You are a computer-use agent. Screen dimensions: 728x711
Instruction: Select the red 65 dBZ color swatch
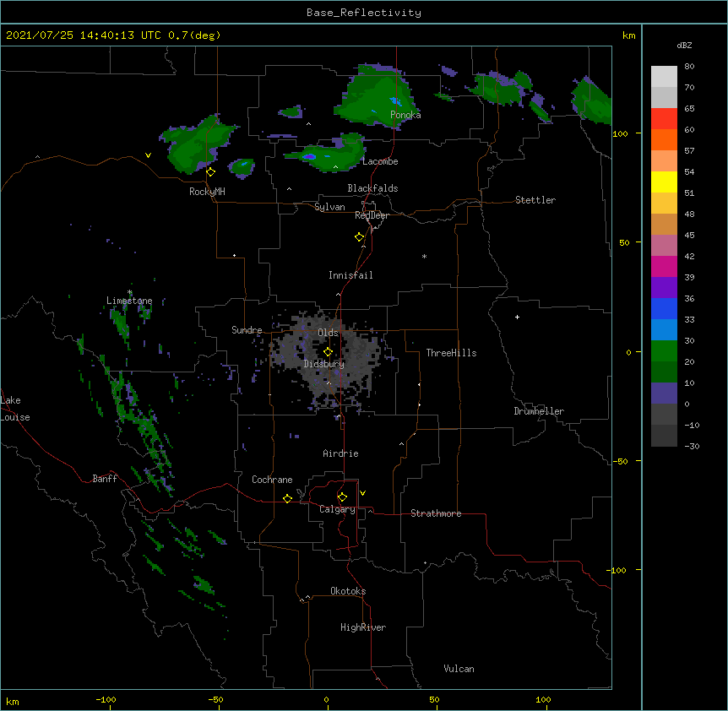664,119
